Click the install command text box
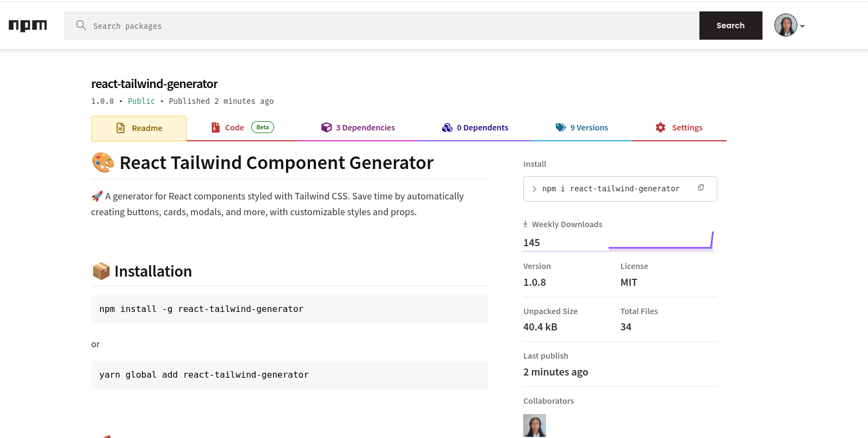Image resolution: width=868 pixels, height=438 pixels. pos(620,189)
